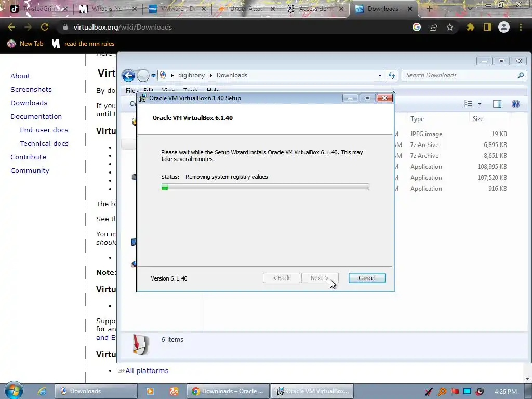Open the Chrome extensions puzzle icon

click(470, 27)
